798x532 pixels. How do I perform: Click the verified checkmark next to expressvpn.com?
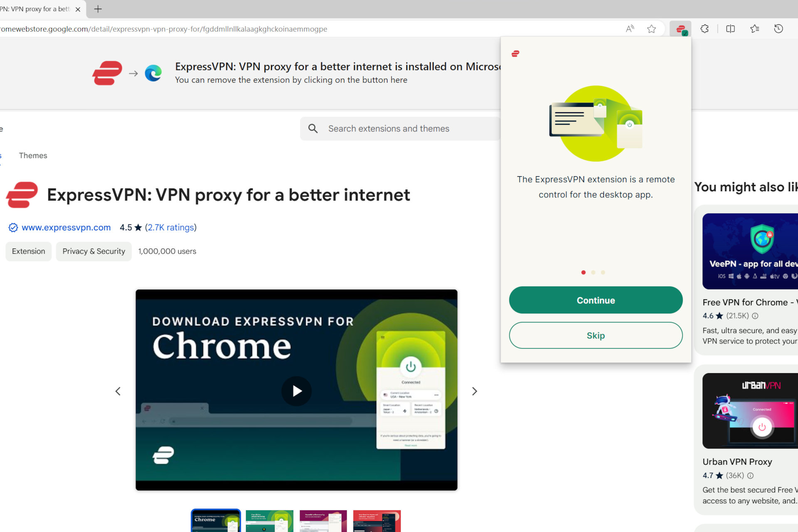12,227
